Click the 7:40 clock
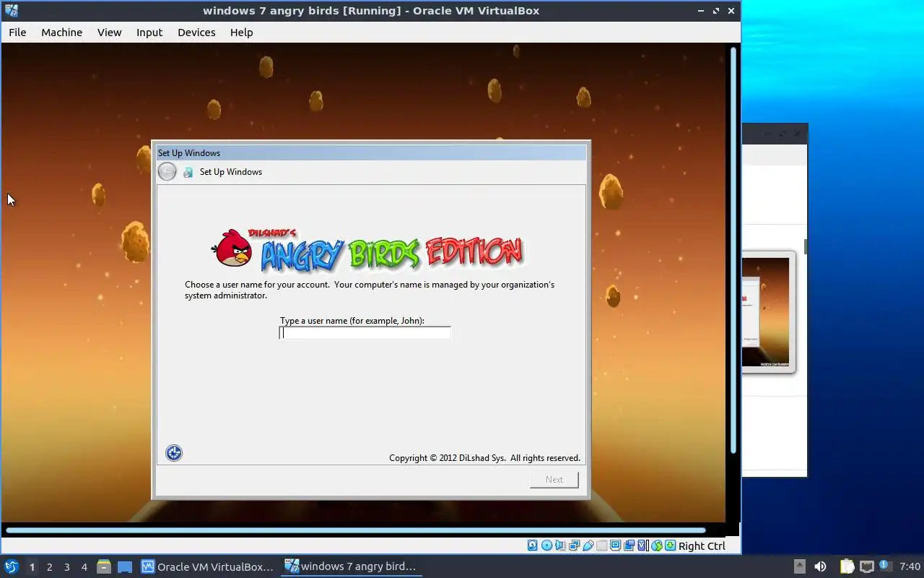Screen dimensions: 924x578 coord(910,566)
